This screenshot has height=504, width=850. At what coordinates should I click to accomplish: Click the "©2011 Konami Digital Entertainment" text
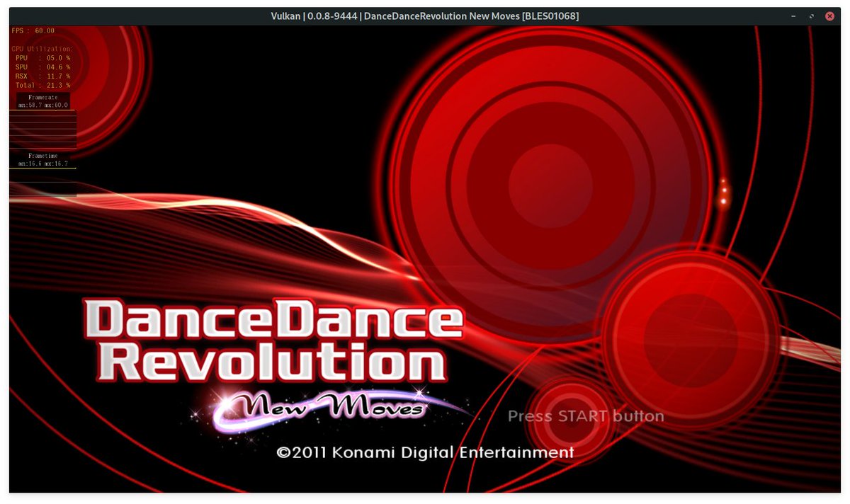[x=425, y=452]
